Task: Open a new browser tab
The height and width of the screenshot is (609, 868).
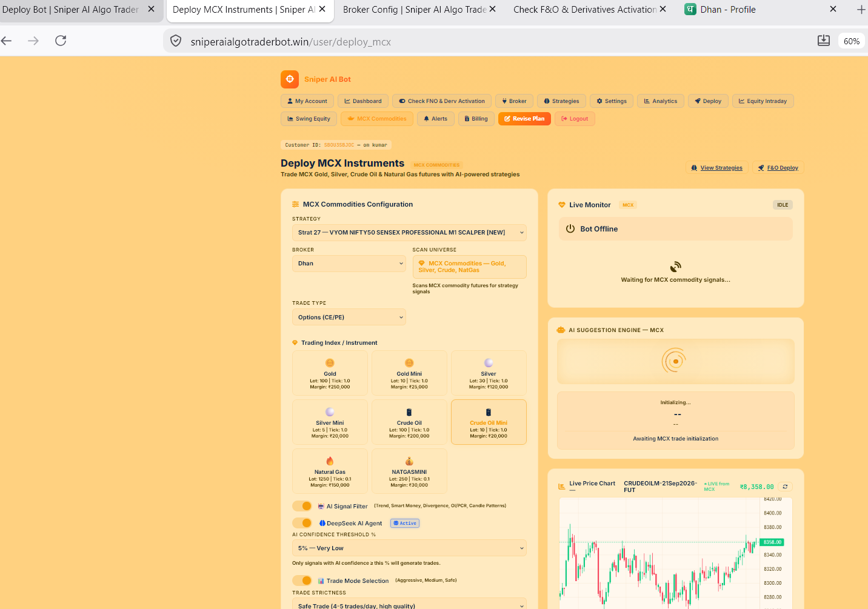Action: click(x=861, y=10)
